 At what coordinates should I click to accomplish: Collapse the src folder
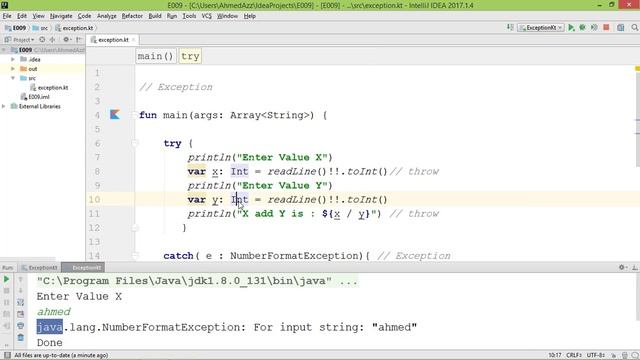[13, 78]
